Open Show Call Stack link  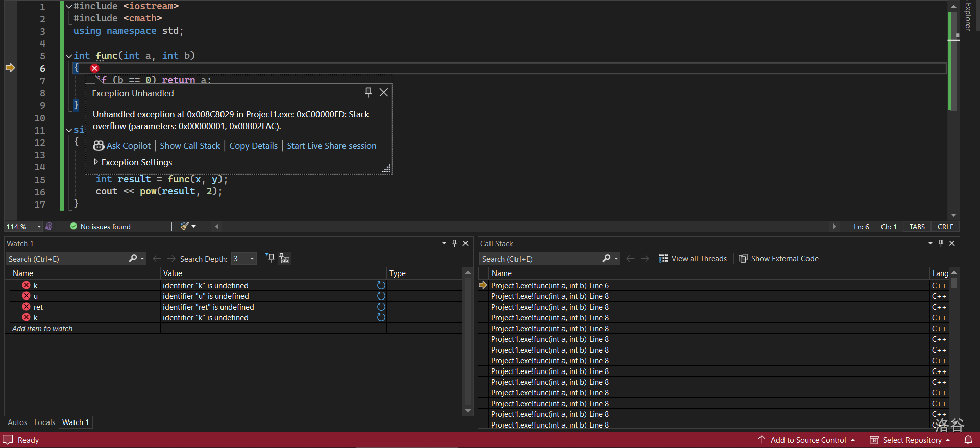click(190, 146)
